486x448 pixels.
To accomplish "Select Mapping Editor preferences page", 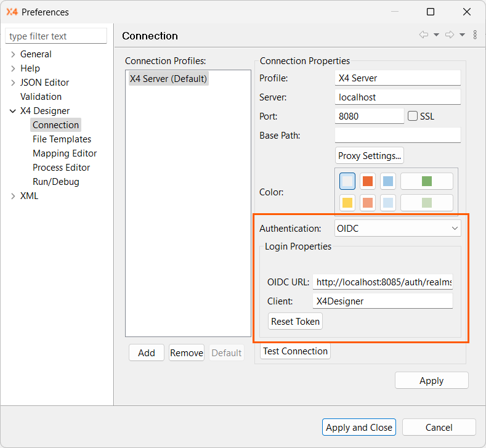I will (65, 153).
